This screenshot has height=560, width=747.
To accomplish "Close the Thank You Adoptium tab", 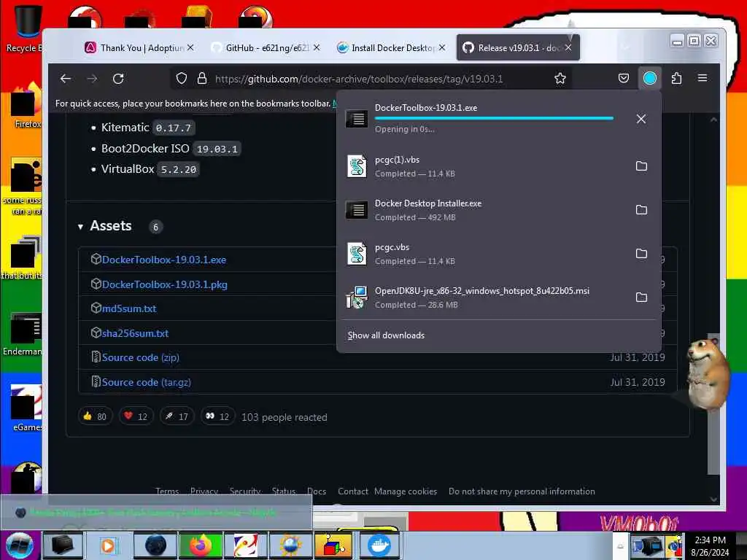I will pos(190,47).
